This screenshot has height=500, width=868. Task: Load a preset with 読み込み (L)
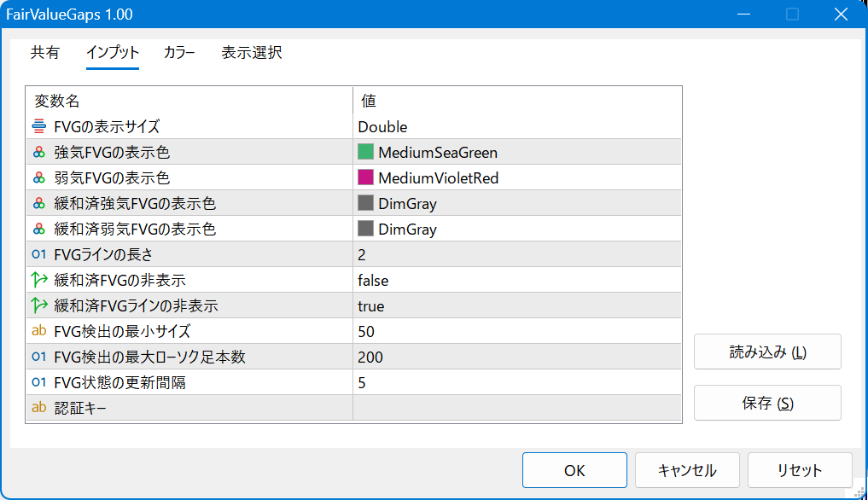(767, 352)
